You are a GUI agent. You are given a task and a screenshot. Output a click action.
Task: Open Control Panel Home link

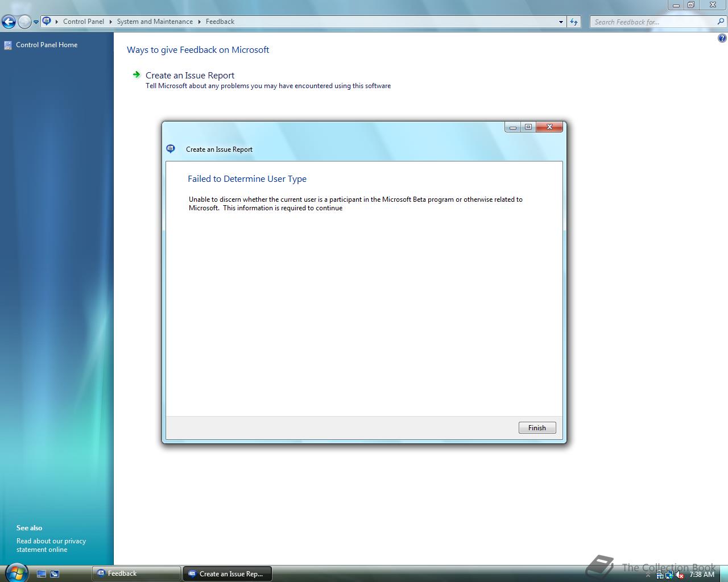click(x=47, y=45)
